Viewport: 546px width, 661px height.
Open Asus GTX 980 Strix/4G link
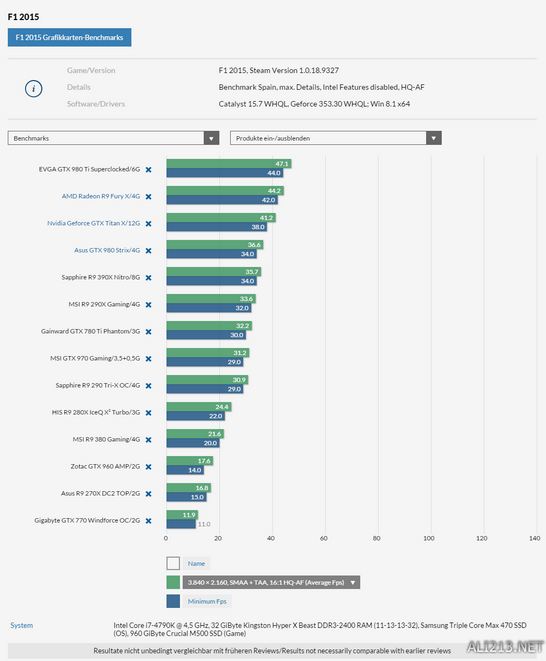coord(107,250)
